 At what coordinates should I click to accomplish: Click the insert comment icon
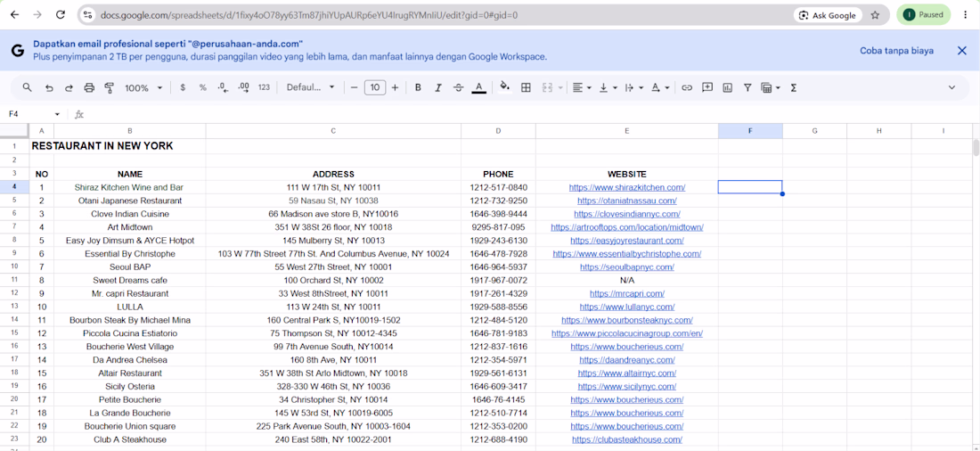[x=706, y=87]
